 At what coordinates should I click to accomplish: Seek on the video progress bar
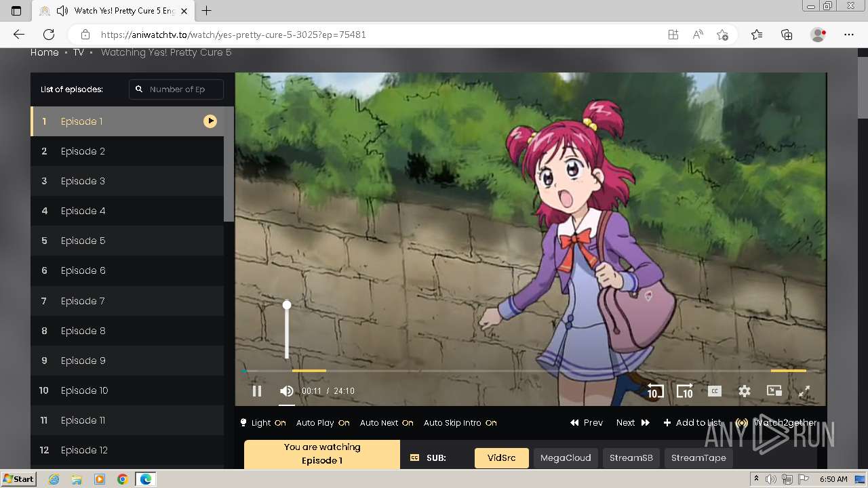tap(526, 371)
